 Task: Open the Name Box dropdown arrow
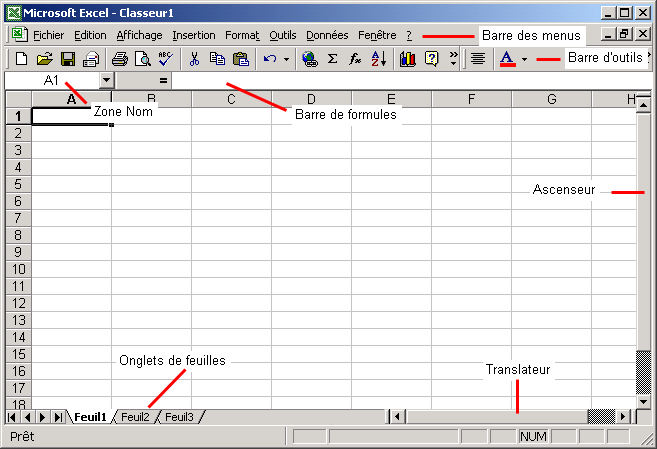[x=106, y=80]
